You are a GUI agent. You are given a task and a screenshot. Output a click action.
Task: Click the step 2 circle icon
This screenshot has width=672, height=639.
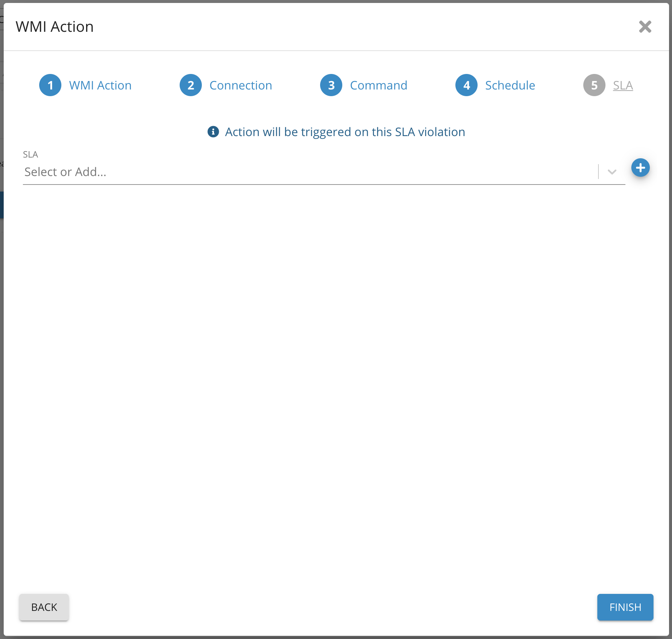click(x=191, y=85)
